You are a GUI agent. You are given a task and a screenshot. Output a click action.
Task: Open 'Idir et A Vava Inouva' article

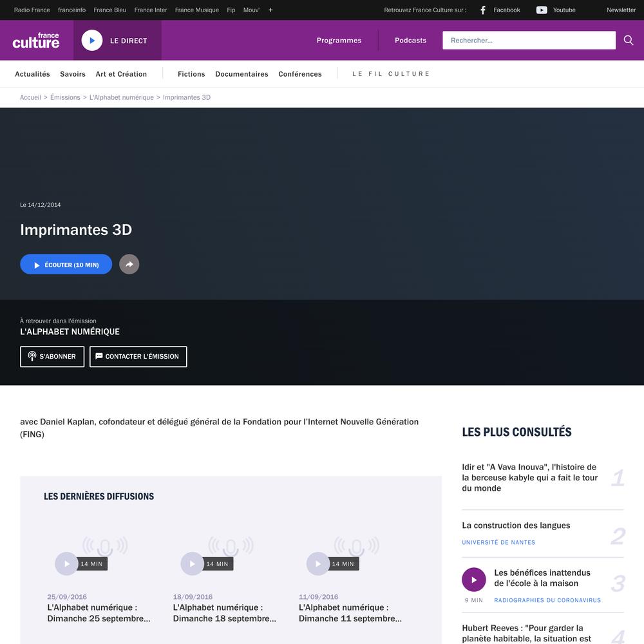(x=530, y=478)
